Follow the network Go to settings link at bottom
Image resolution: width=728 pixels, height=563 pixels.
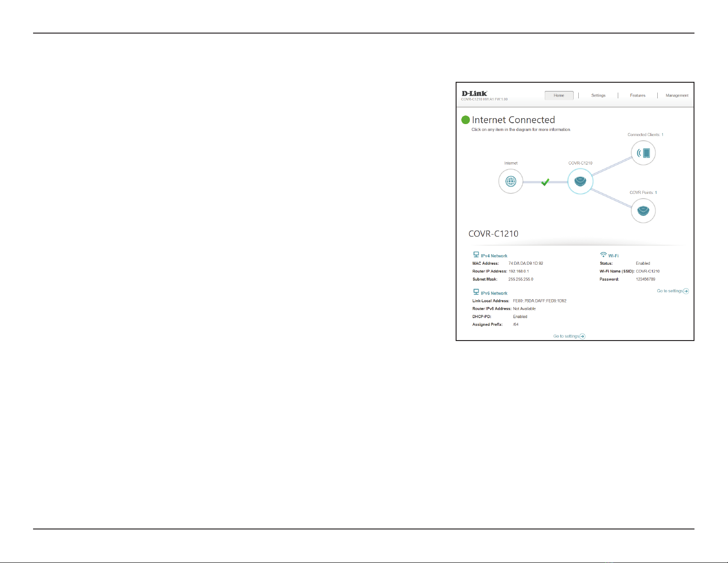[x=566, y=336]
